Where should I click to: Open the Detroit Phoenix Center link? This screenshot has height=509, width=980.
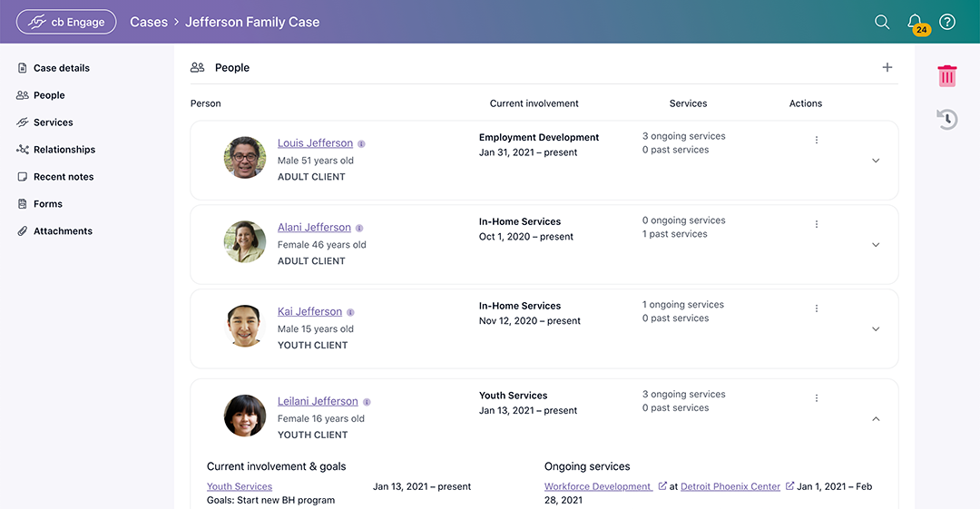point(730,486)
